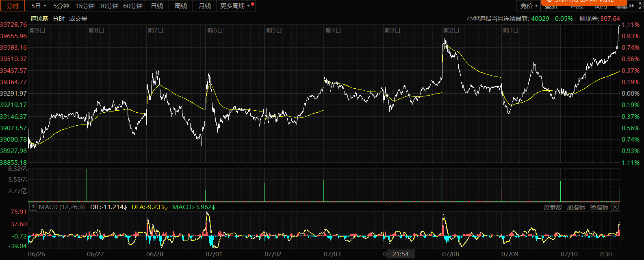
Task: Click the 小型道指当月连续最新 value 40029
Action: pyautogui.click(x=540, y=19)
